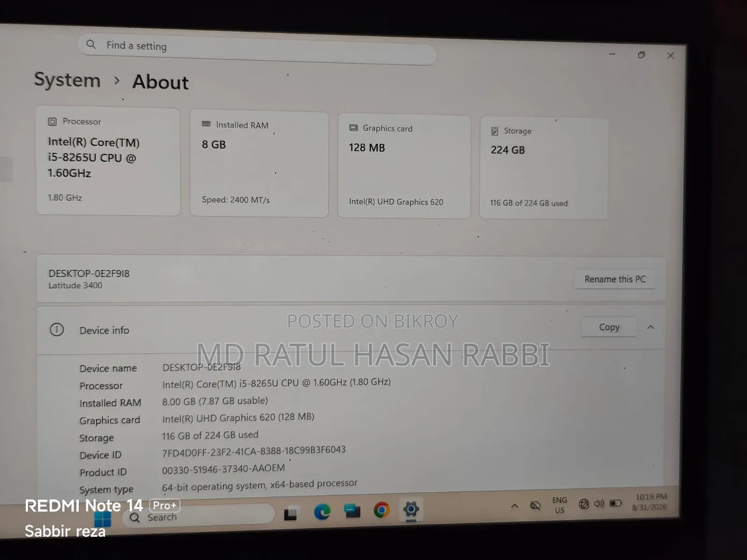Click the taskbar Search box

click(198, 516)
